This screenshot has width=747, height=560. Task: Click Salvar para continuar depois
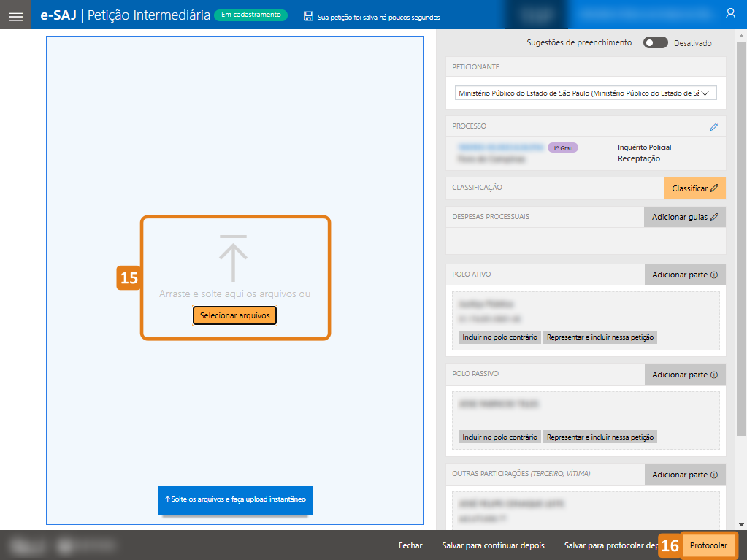click(x=493, y=545)
